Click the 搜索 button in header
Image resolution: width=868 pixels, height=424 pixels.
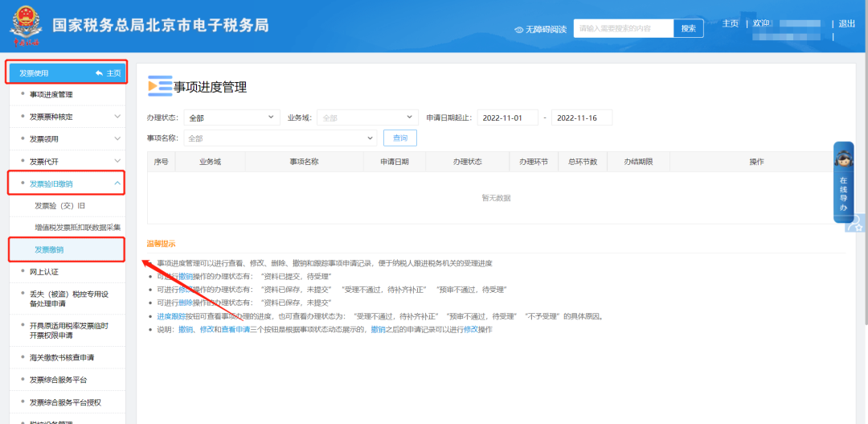coord(689,28)
